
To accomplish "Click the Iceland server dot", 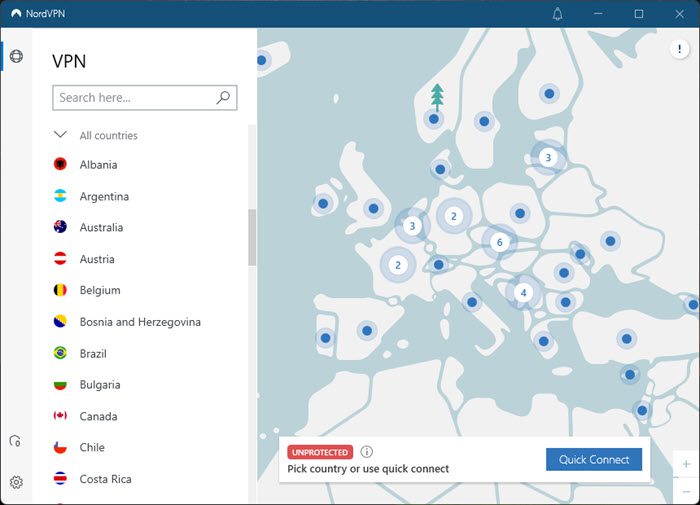I will coord(262,60).
